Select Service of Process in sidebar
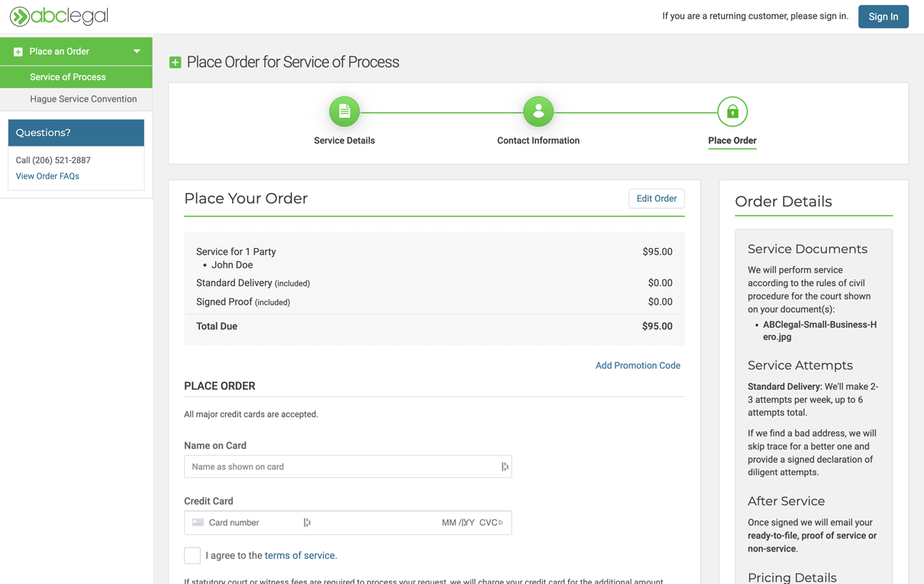 click(68, 77)
